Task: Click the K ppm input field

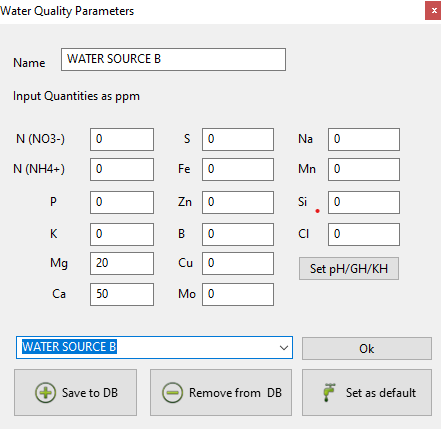Action: click(x=122, y=234)
